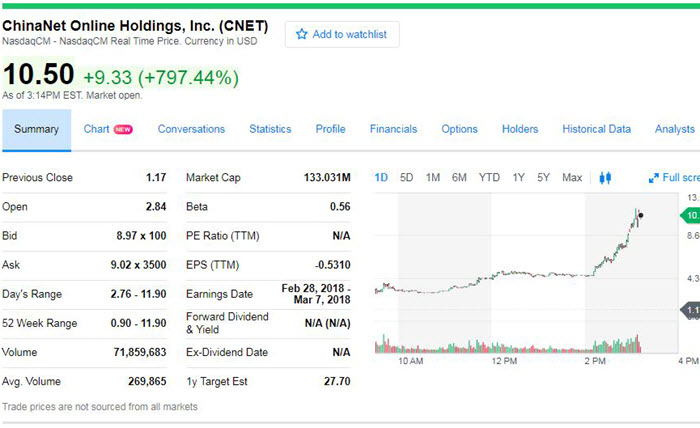Click the Forward Dividend & Yield label
The width and height of the screenshot is (700, 428).
pos(227,323)
